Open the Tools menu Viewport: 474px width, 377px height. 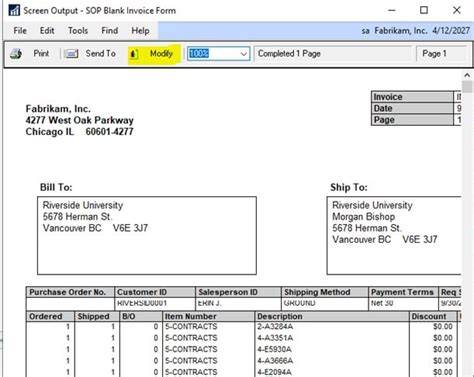(x=78, y=31)
